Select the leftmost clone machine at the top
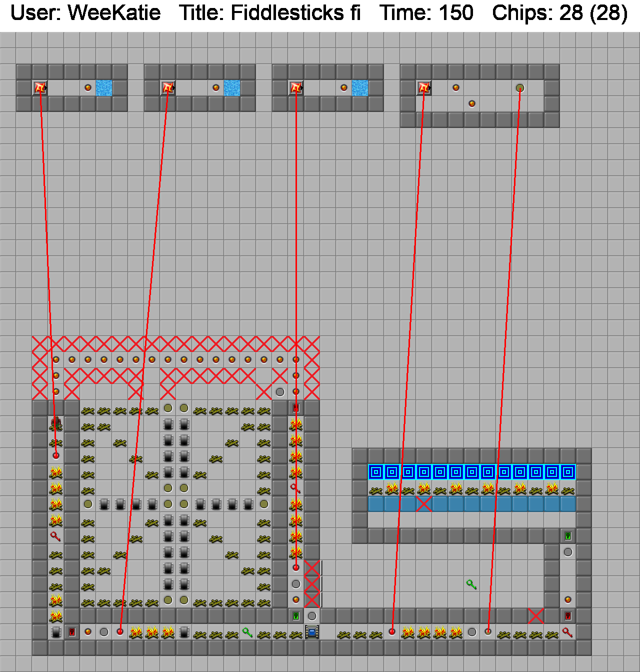The image size is (640, 672). pos(40,88)
